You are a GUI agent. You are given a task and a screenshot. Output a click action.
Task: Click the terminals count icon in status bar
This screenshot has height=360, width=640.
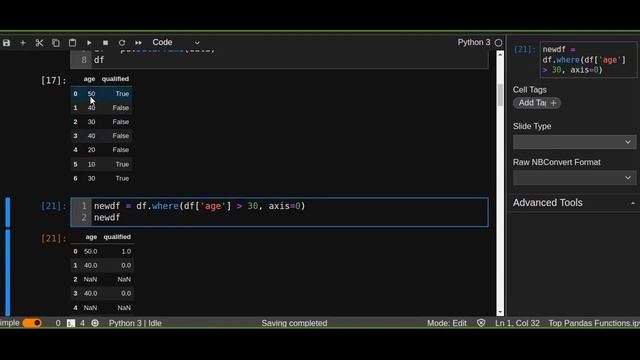pos(71,323)
